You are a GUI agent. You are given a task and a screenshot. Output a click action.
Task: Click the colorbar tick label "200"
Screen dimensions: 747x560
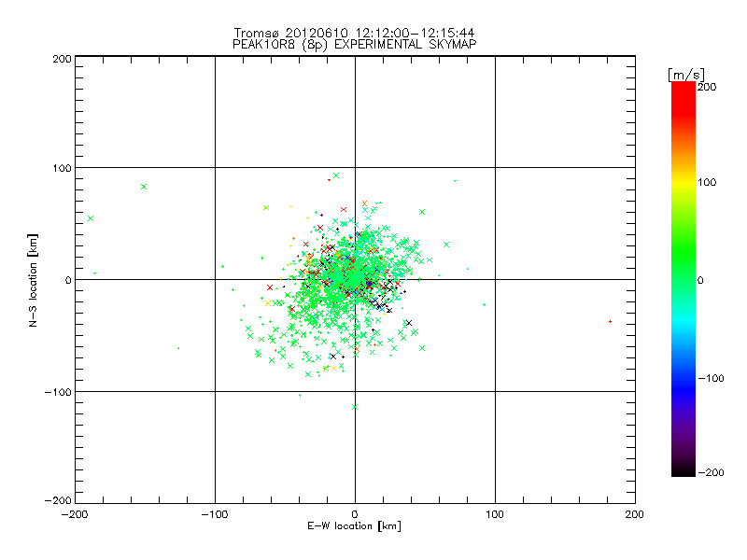[x=707, y=87]
